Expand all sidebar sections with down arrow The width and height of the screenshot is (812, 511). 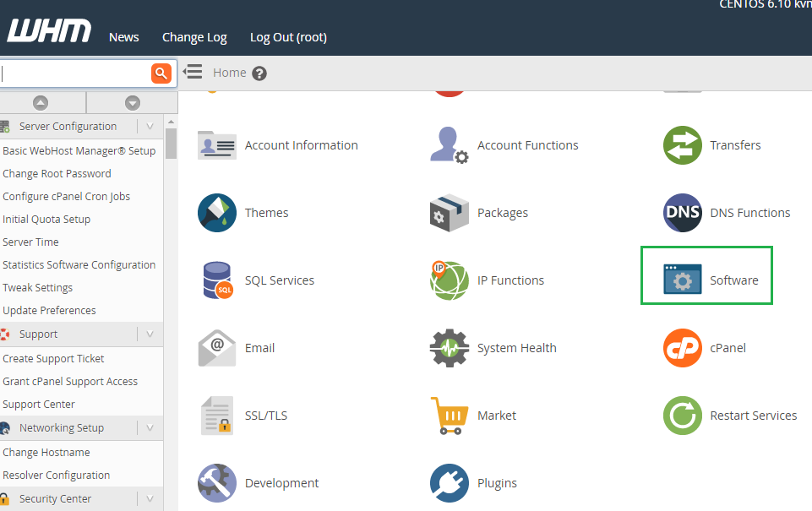point(133,103)
